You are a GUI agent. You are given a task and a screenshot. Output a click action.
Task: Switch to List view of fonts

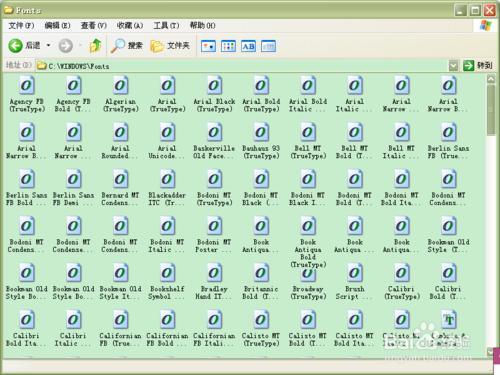pos(228,46)
